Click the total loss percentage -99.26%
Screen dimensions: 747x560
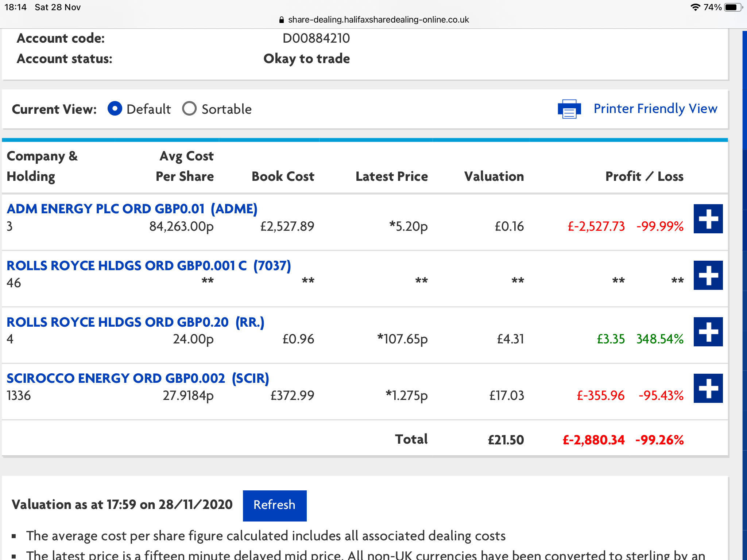tap(659, 440)
